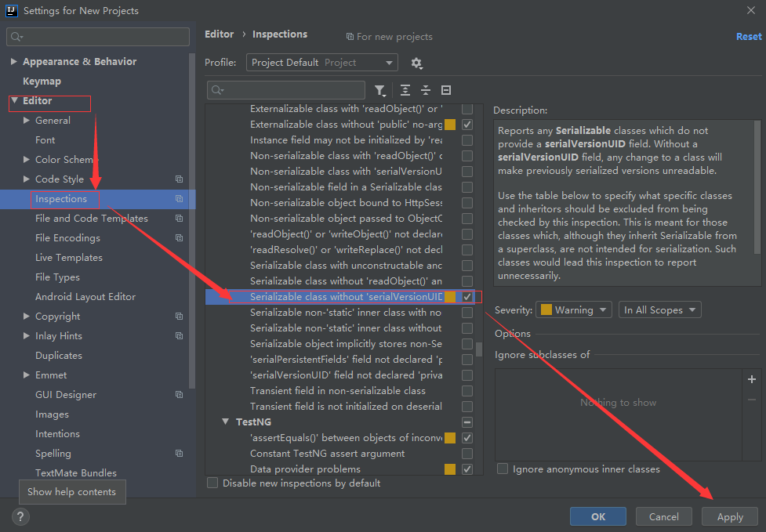Viewport: 766px width, 532px height.
Task: Click the inspections search field
Action: (286, 89)
